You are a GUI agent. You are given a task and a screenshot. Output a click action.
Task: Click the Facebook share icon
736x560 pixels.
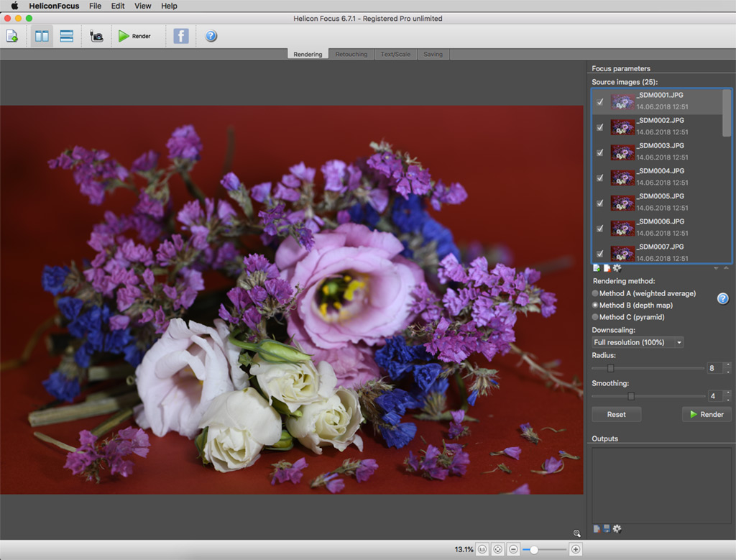181,36
